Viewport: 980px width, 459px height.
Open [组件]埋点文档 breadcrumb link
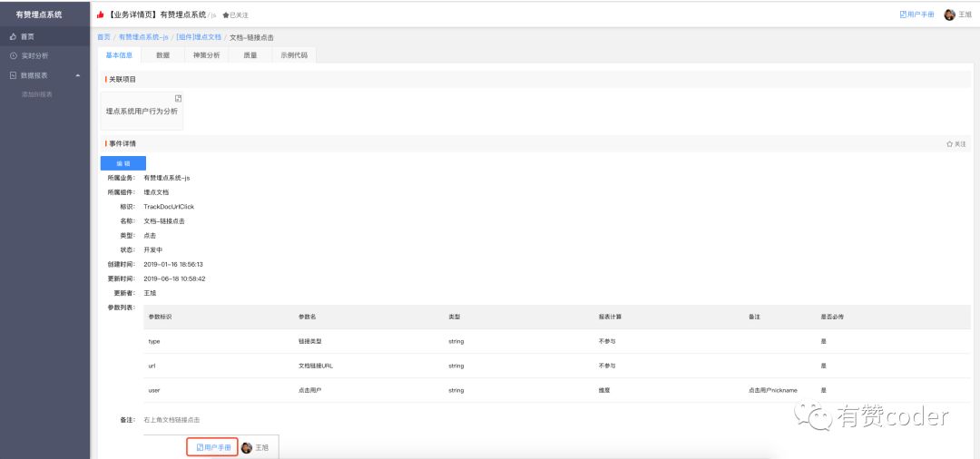click(199, 37)
